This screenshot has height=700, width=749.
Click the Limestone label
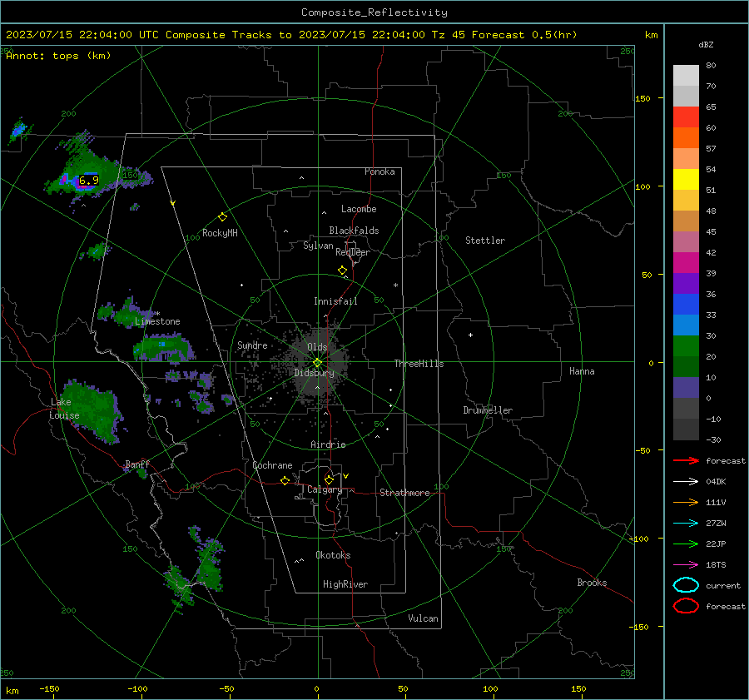click(157, 321)
